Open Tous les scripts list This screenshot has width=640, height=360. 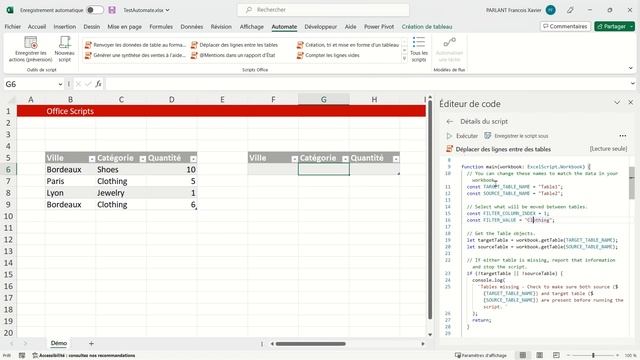[419, 49]
